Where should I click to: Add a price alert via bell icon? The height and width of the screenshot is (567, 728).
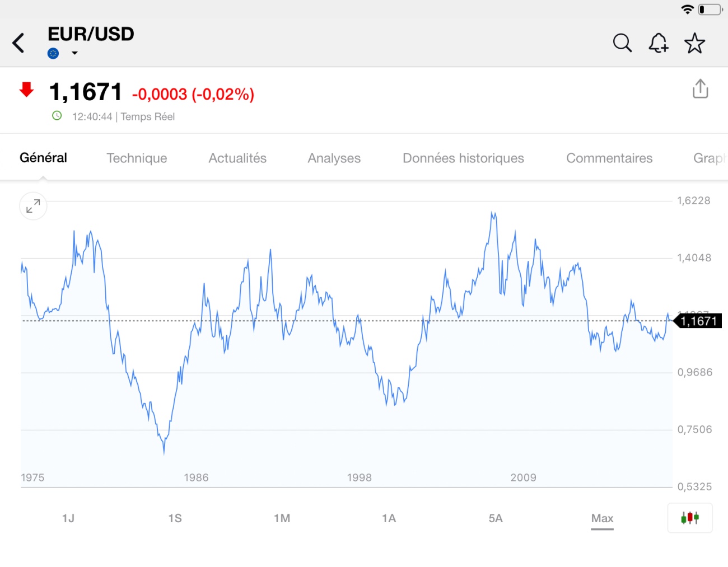click(x=659, y=43)
